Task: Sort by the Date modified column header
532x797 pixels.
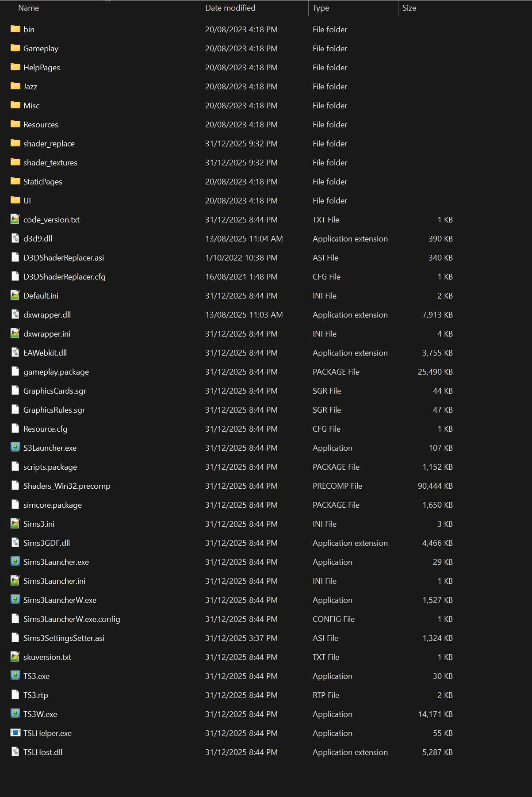Action: point(230,8)
